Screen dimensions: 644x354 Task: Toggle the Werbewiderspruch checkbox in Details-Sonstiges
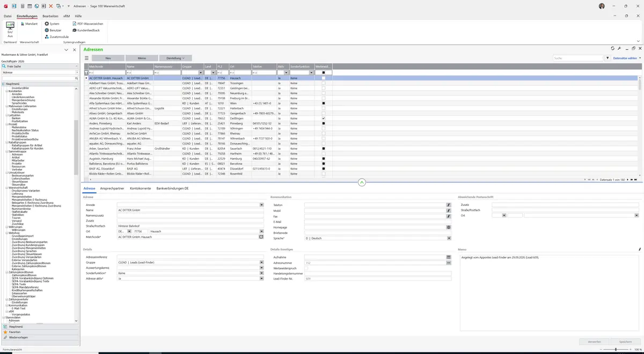point(306,268)
